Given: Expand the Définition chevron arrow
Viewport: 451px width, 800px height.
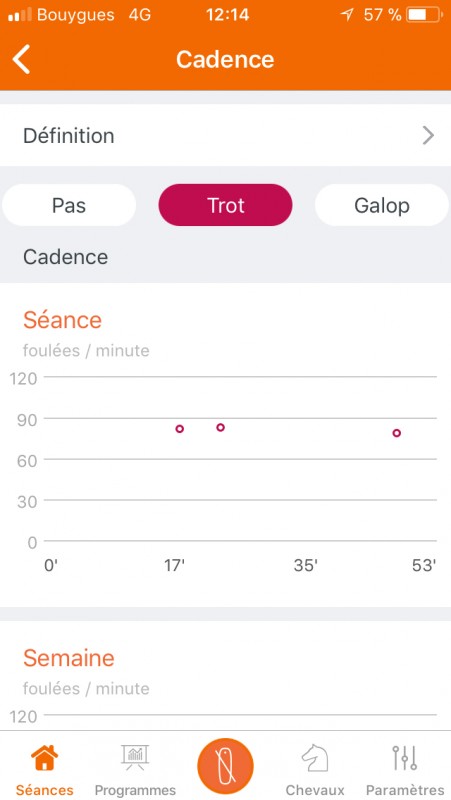Looking at the screenshot, I should pos(428,136).
